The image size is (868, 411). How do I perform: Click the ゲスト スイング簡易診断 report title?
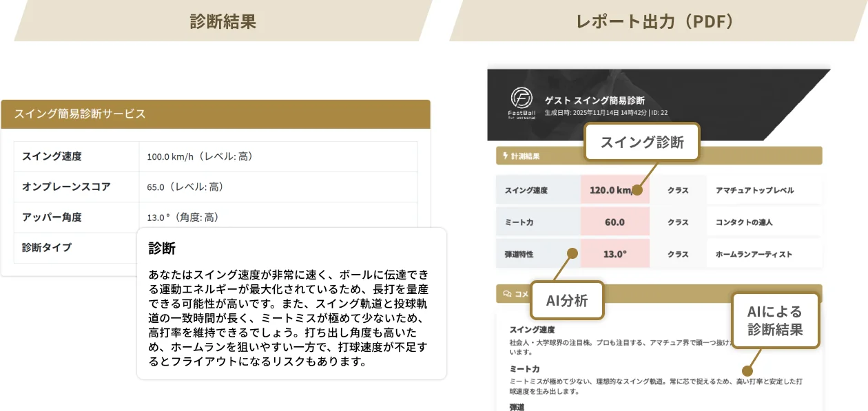(595, 101)
